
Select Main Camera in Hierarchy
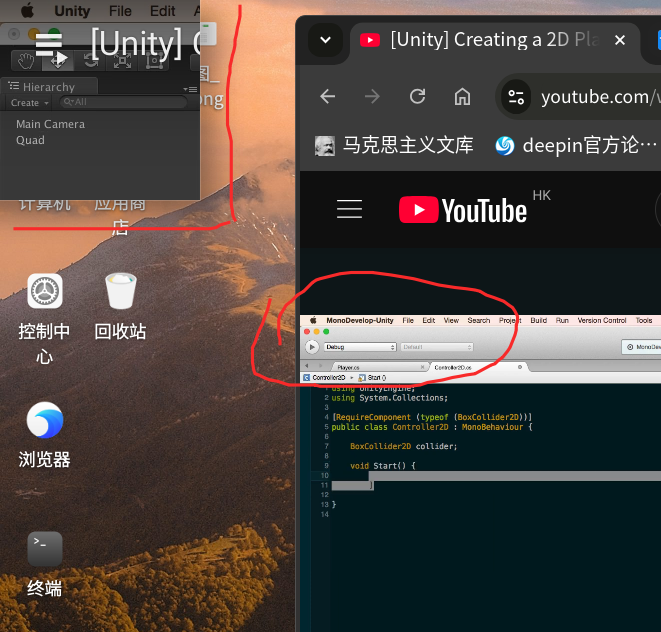51,124
